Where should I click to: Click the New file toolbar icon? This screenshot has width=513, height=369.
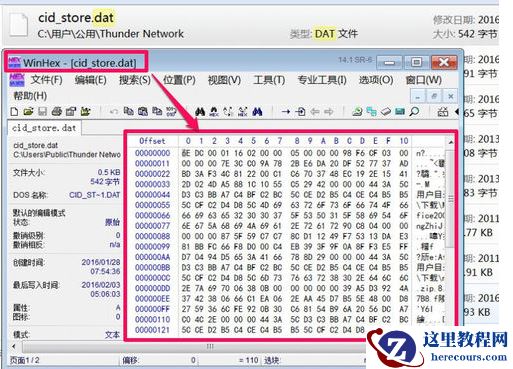coord(14,111)
